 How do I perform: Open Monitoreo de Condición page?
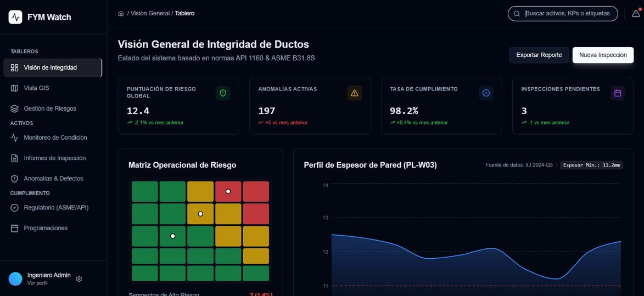point(55,138)
